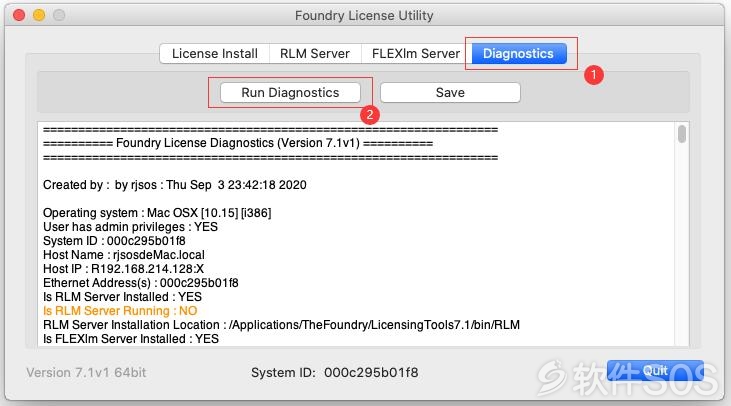This screenshot has height=406, width=731.
Task: Save the diagnostics output
Action: (450, 92)
